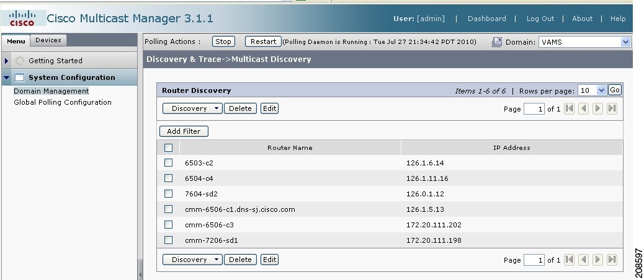Check the box for router 6503-c2

pyautogui.click(x=168, y=163)
